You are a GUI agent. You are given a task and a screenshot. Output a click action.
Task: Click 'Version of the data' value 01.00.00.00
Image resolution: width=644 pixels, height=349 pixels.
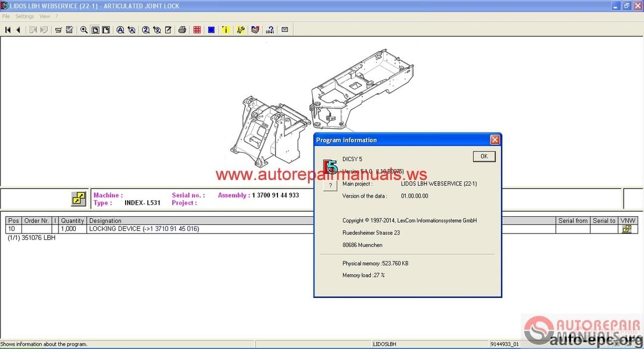click(414, 196)
